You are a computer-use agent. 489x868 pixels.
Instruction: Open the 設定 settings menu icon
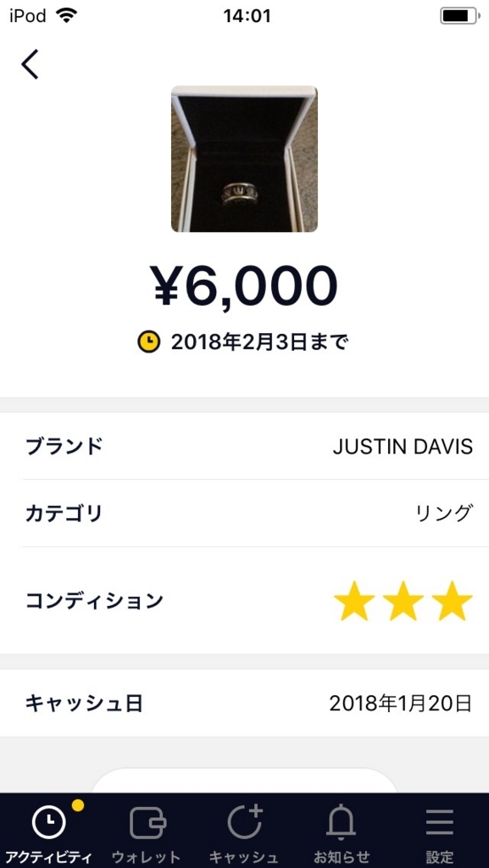[440, 822]
